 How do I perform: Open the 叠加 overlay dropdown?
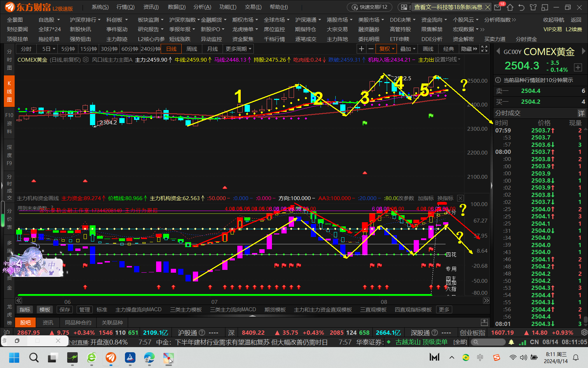point(407,49)
